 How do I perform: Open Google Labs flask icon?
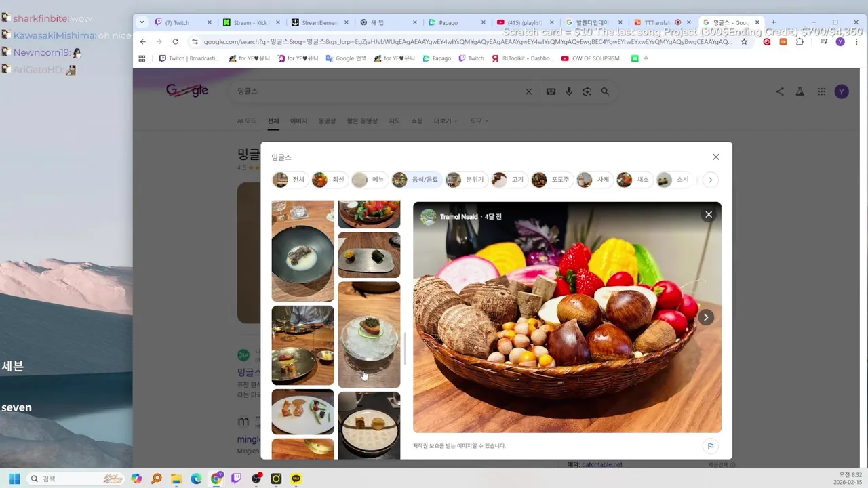[800, 91]
